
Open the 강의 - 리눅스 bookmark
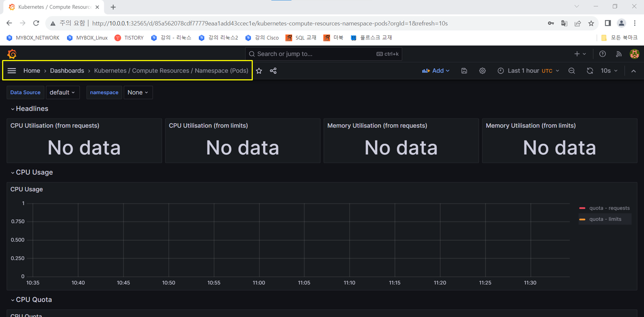[x=171, y=38]
